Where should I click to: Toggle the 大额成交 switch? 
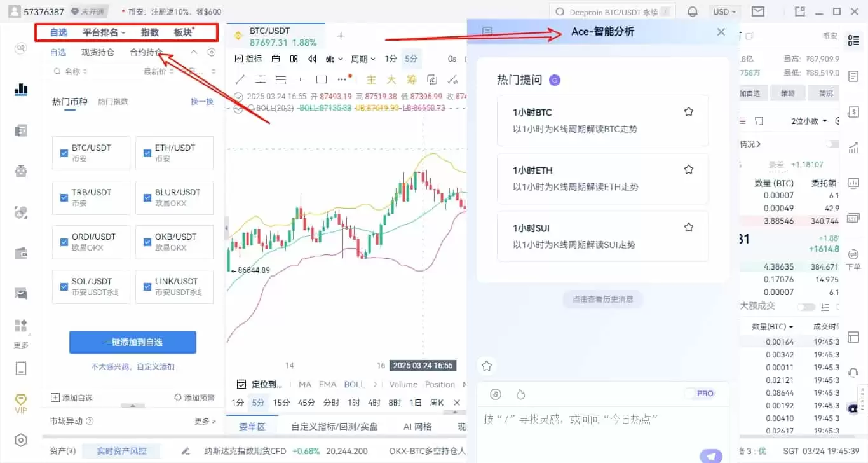tap(806, 307)
